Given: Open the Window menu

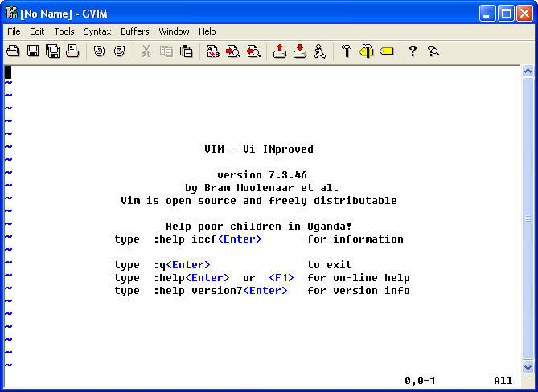Looking at the screenshot, I should click(x=174, y=31).
